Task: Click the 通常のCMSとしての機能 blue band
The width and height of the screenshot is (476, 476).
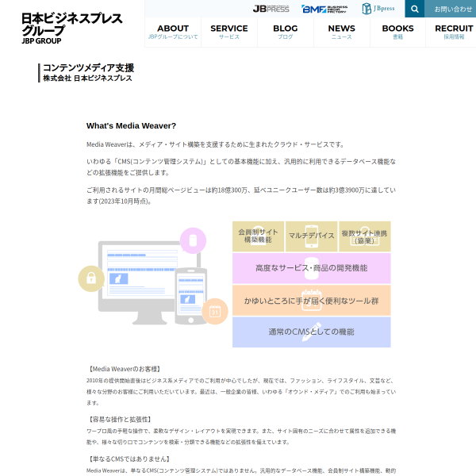Action: coord(312,332)
